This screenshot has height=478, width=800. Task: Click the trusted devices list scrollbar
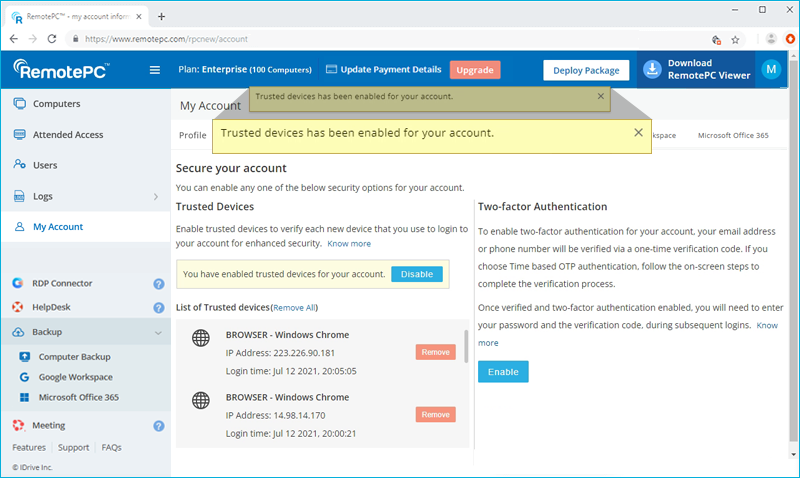point(466,345)
